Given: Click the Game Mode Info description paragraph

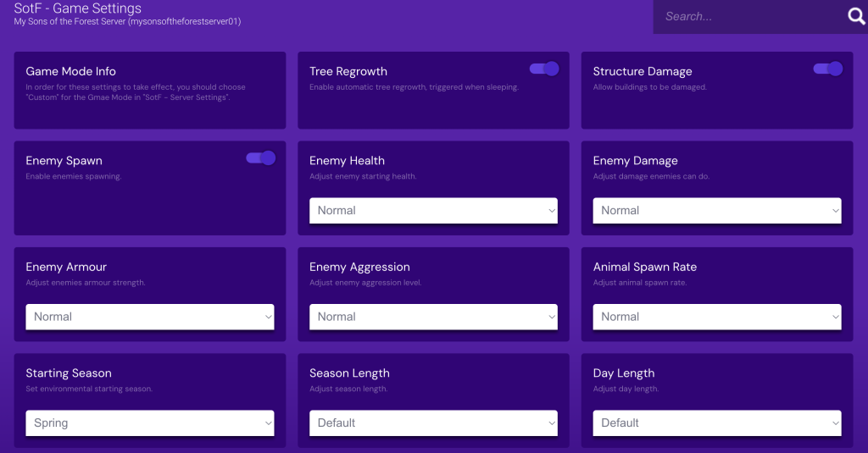Looking at the screenshot, I should [136, 92].
